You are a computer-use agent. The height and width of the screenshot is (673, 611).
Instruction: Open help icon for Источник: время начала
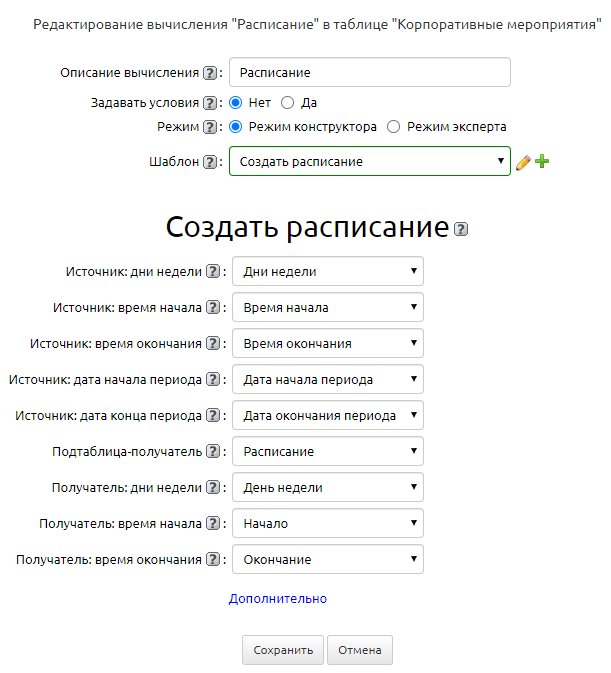click(x=213, y=307)
